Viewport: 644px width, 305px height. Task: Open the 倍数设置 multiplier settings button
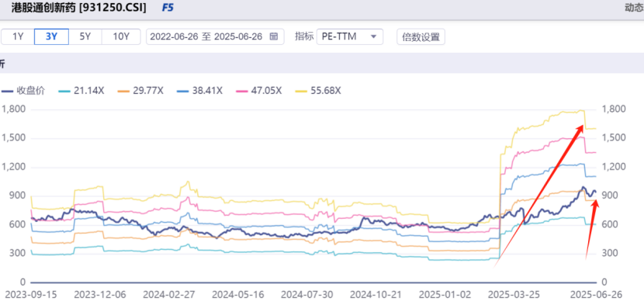click(x=421, y=36)
